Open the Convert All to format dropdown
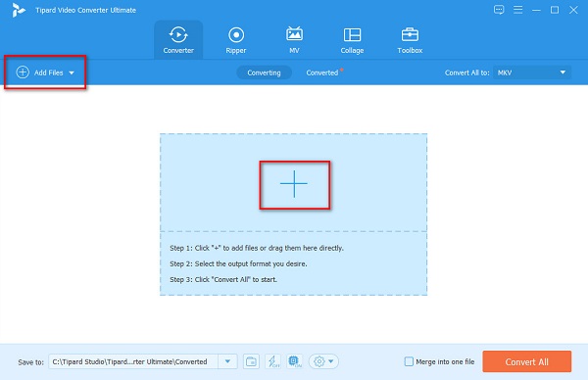Screen dimensions: 588x380 coord(532,72)
